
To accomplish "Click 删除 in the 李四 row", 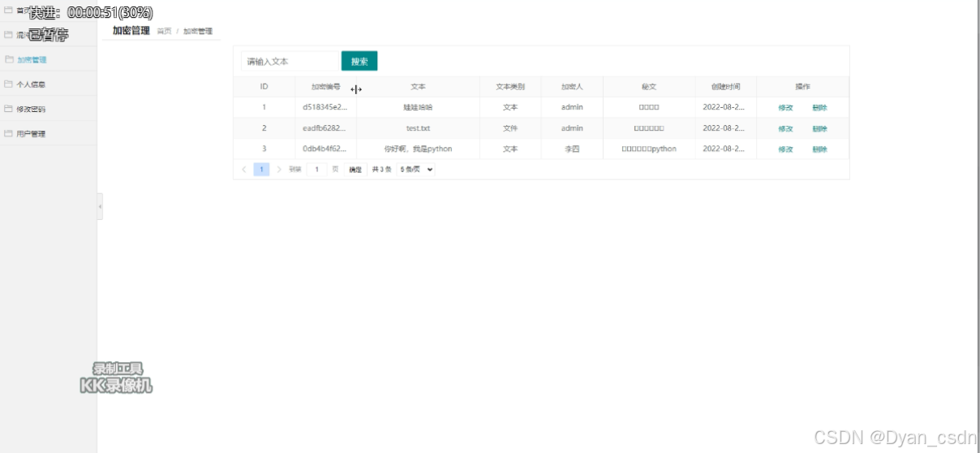I will [x=819, y=149].
